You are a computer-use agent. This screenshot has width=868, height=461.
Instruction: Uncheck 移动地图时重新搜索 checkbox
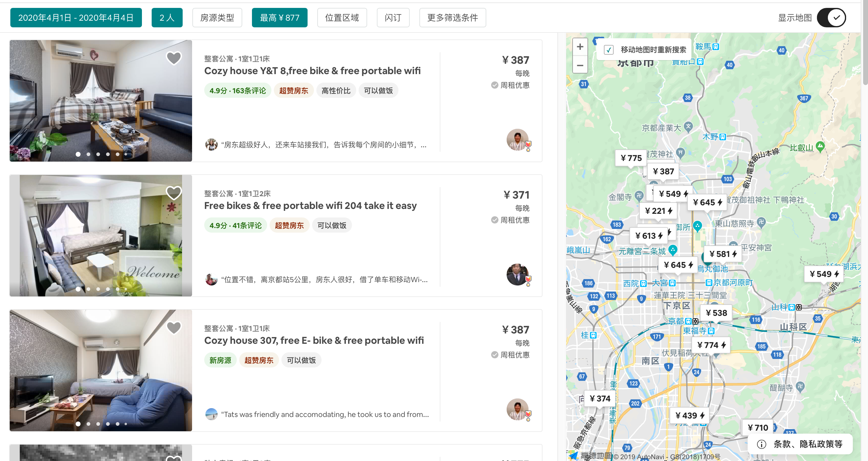[608, 50]
